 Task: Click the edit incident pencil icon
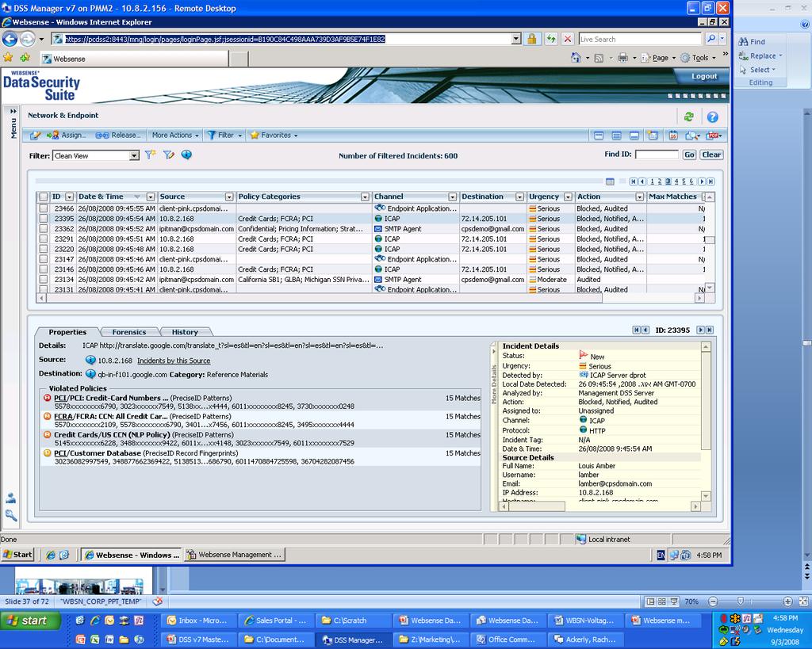[x=35, y=135]
